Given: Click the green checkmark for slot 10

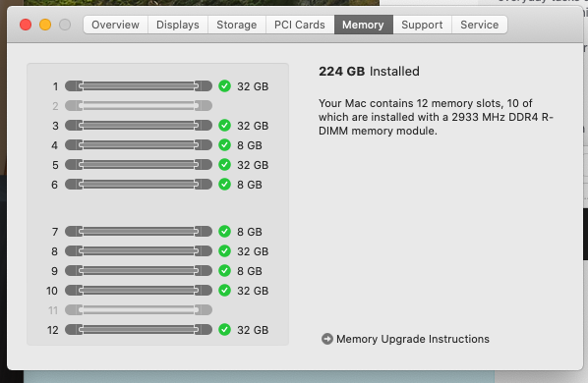Looking at the screenshot, I should tap(224, 291).
